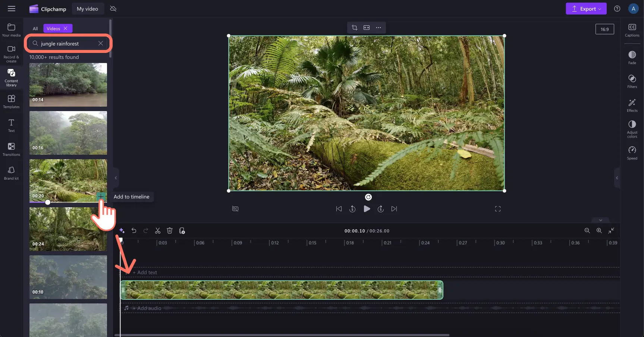Image resolution: width=644 pixels, height=337 pixels.
Task: Clear the search text with X
Action: click(101, 43)
